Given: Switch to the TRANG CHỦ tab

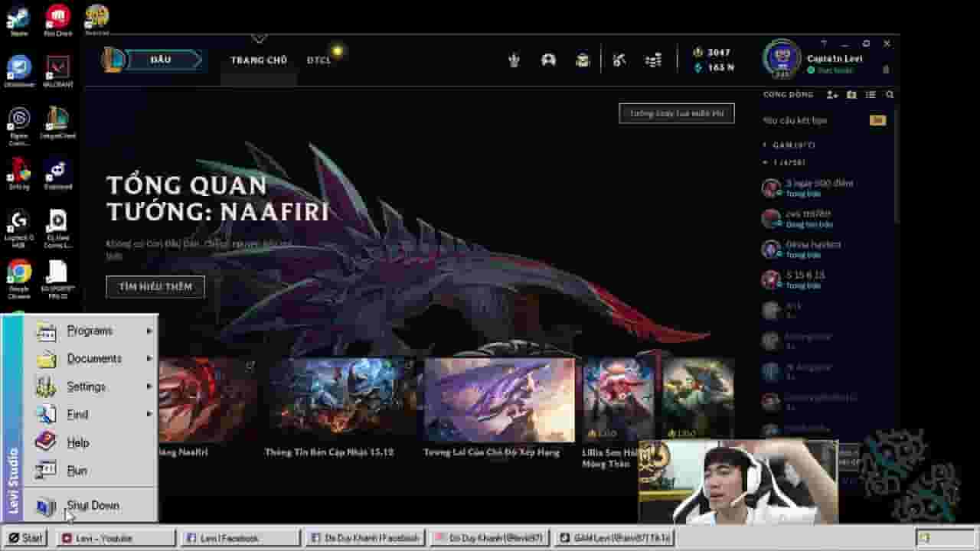Looking at the screenshot, I should tap(259, 60).
